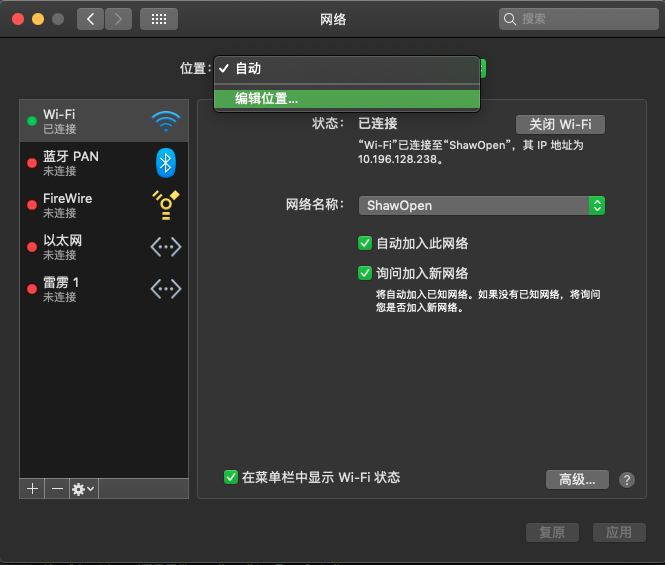Screen dimensions: 665x565
Task: Click the red status dot next to FireWire
Action: pyautogui.click(x=32, y=205)
